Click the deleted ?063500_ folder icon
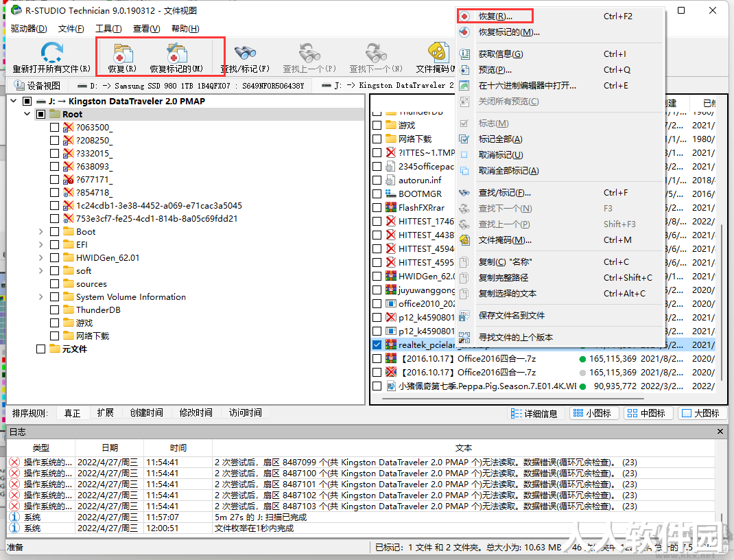The width and height of the screenshot is (734, 560). coord(69,127)
